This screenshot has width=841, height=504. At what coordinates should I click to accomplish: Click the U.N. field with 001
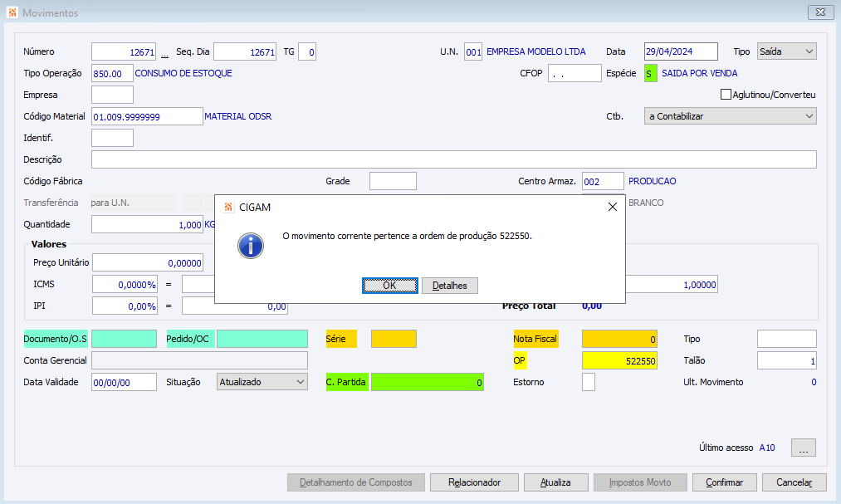tap(473, 51)
